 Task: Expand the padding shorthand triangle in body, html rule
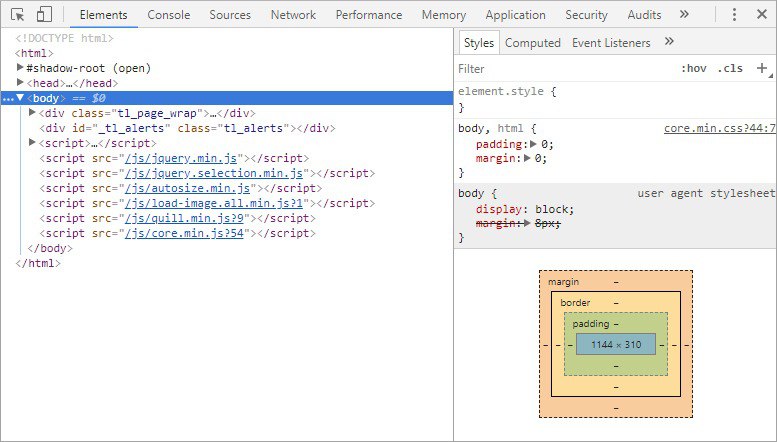[533, 144]
